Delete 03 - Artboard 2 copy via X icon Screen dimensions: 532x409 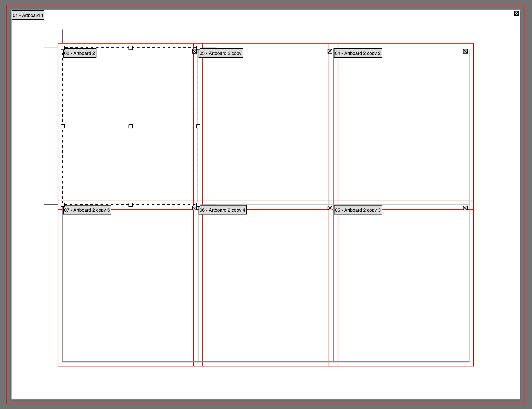pos(330,51)
